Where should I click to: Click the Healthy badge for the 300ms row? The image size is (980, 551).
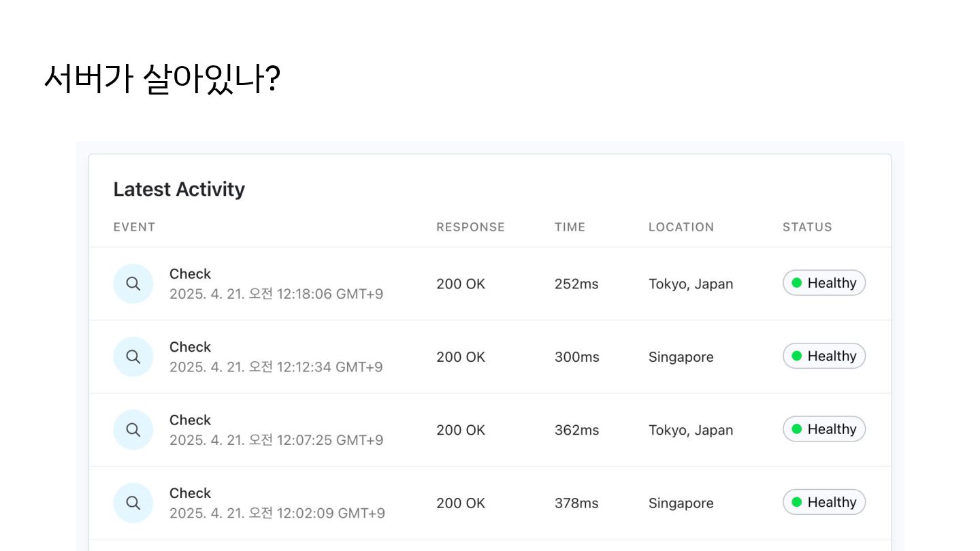tap(823, 356)
